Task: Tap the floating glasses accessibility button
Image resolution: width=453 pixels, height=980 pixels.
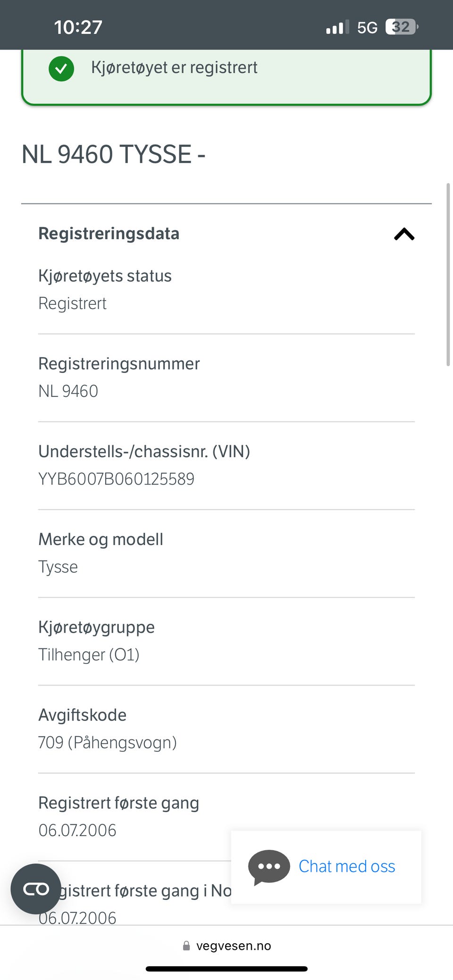Action: (x=36, y=889)
